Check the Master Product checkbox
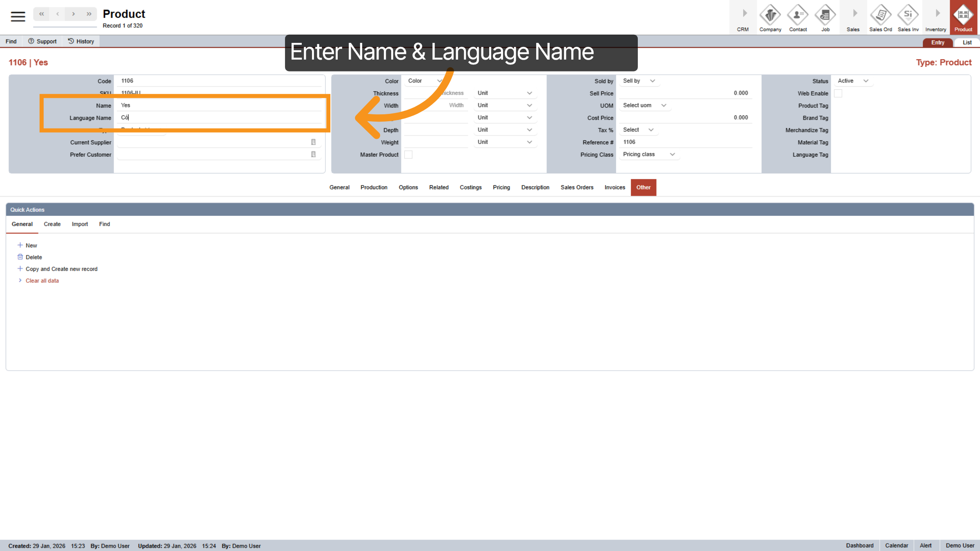 408,154
